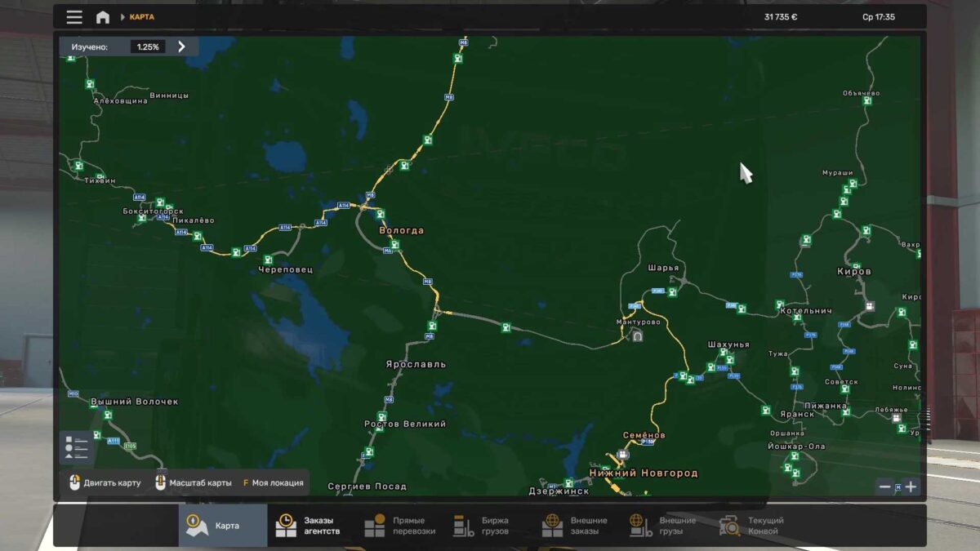This screenshot has width=980, height=551.
Task: Open the map legend panel icon
Action: (77, 448)
